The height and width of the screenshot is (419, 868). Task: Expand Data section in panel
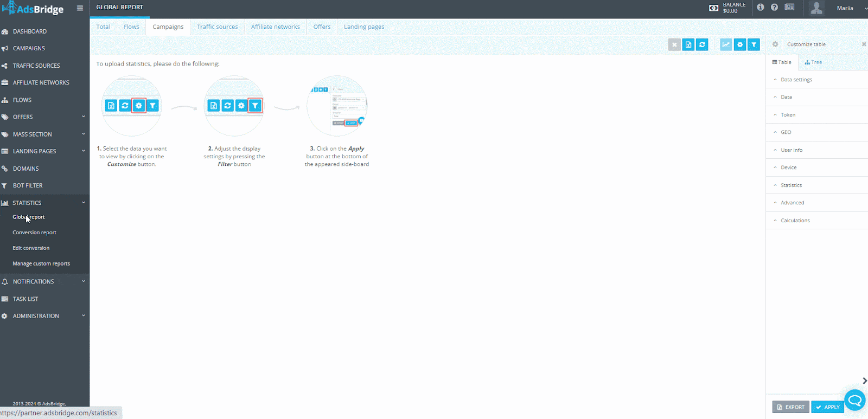[x=817, y=97]
